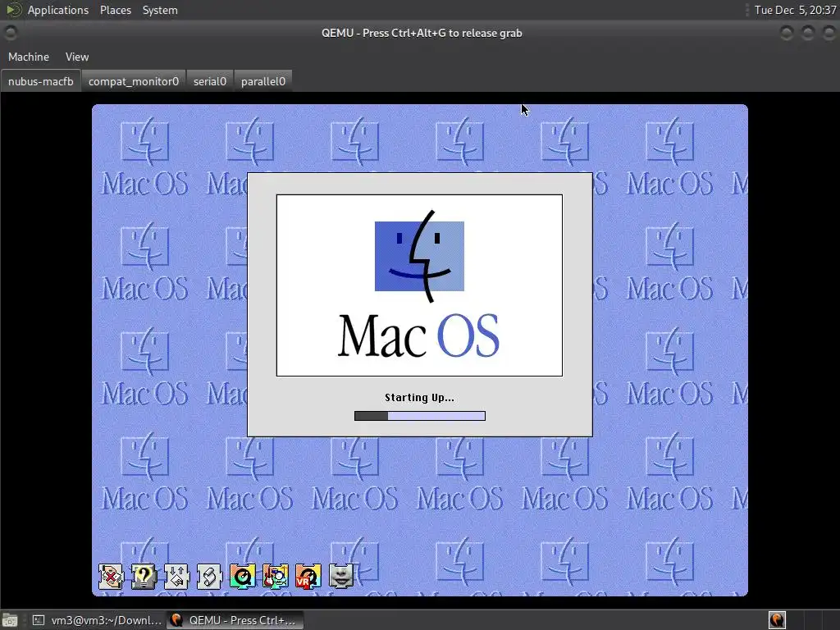Image resolution: width=840 pixels, height=630 pixels.
Task: Click the Mac OS face logo in splash
Action: 419,256
